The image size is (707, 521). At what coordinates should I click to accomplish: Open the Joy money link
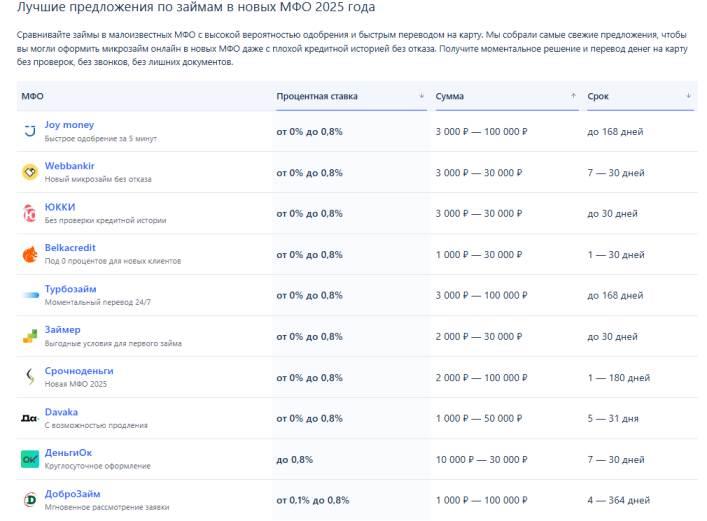coord(69,125)
